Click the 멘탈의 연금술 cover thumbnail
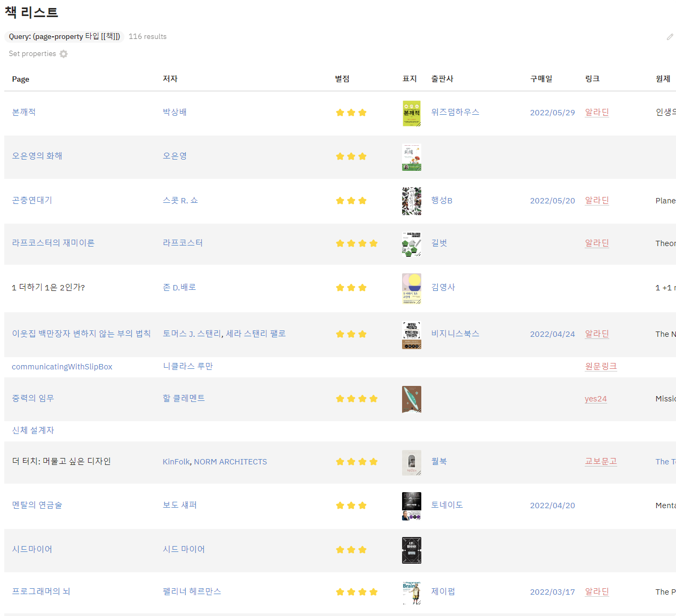 (412, 506)
